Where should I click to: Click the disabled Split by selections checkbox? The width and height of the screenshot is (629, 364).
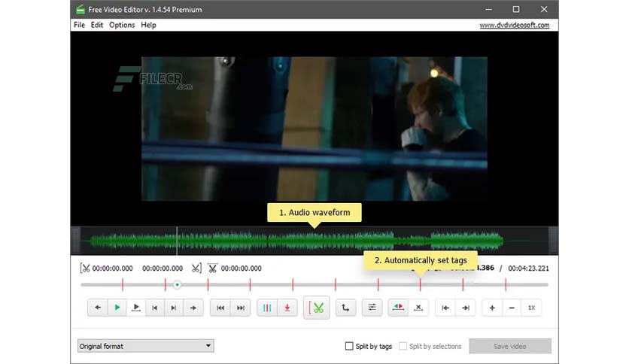(x=403, y=346)
